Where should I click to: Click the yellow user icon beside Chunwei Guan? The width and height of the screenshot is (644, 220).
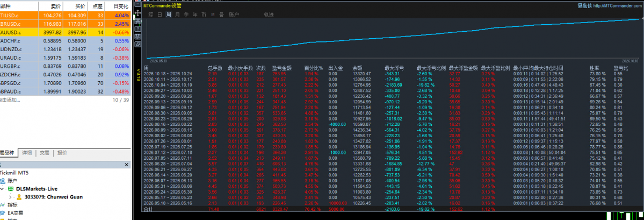(19, 197)
